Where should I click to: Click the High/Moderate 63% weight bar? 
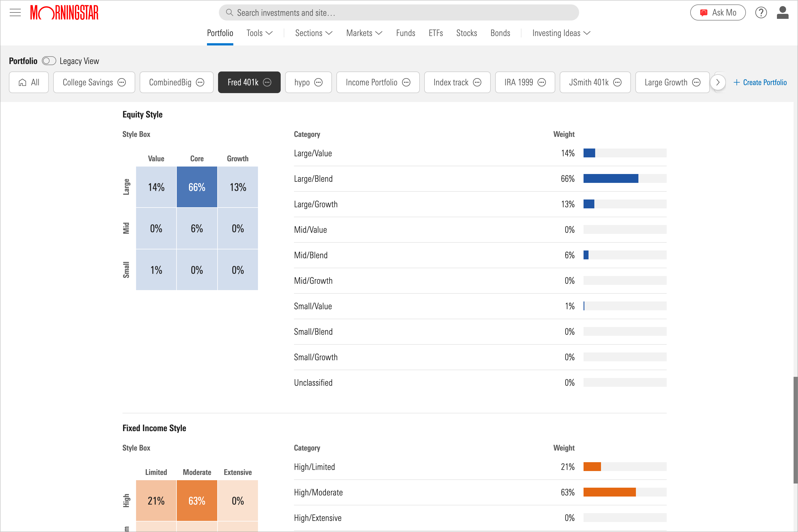tap(625, 492)
